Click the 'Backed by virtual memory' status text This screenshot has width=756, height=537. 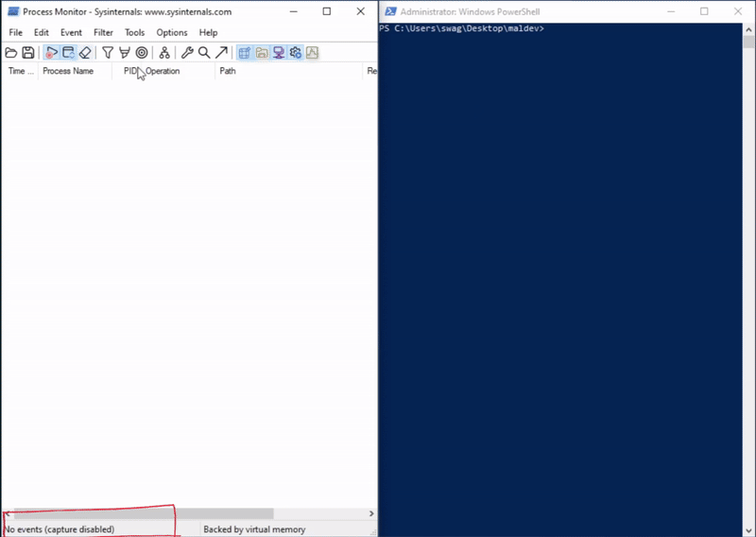click(254, 529)
